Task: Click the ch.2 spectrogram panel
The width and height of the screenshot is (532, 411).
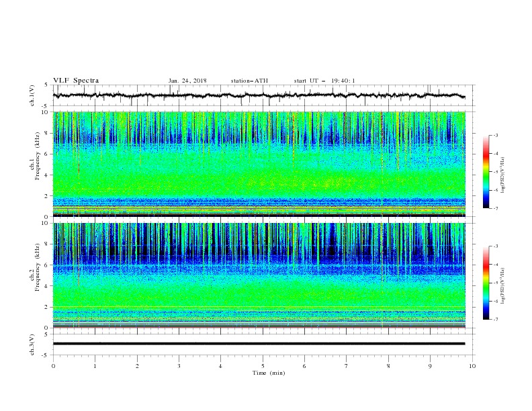Action: (x=259, y=275)
